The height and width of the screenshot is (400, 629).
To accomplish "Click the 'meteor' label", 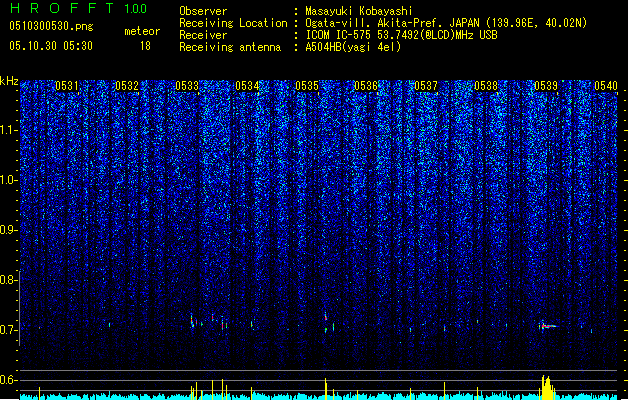I will pos(142,31).
